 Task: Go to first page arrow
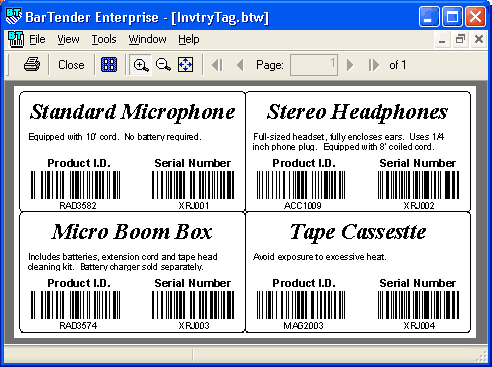click(x=217, y=65)
